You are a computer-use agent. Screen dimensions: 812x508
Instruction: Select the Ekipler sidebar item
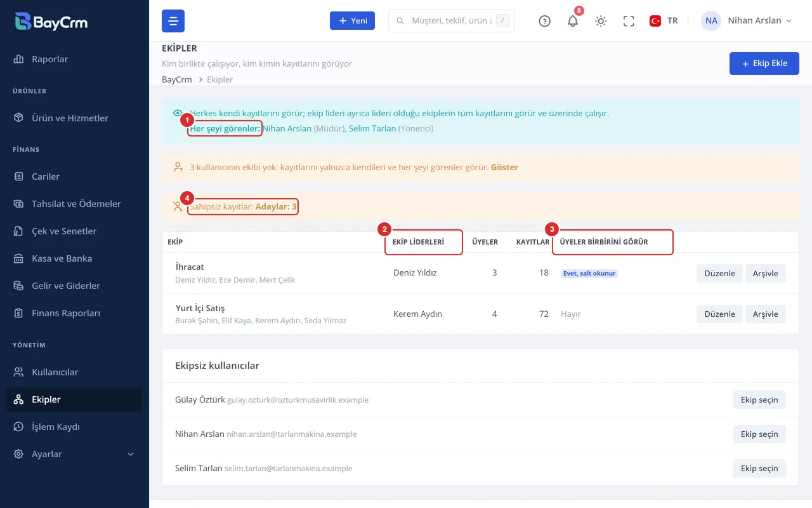coord(74,399)
